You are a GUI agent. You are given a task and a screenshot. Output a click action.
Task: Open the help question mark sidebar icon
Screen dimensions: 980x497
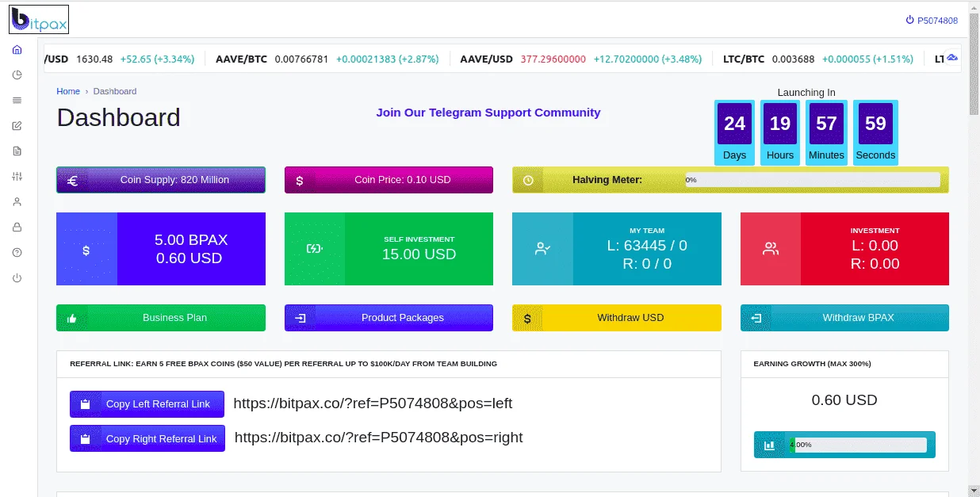click(x=17, y=253)
